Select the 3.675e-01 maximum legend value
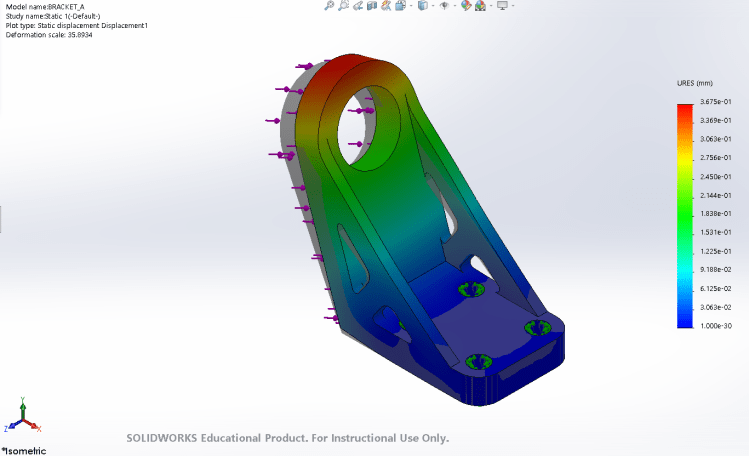This screenshot has width=749, height=456. click(716, 102)
